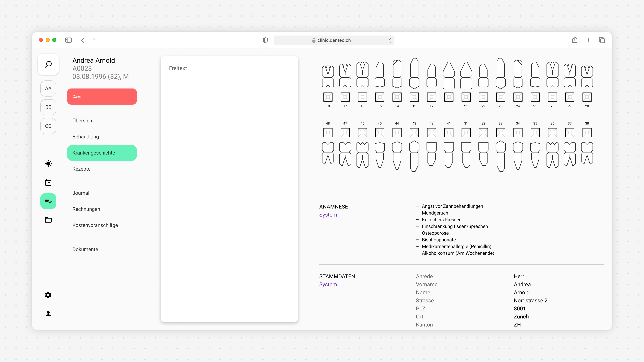The image size is (644, 362).
Task: Open the checklist tasks icon
Action: pyautogui.click(x=48, y=201)
